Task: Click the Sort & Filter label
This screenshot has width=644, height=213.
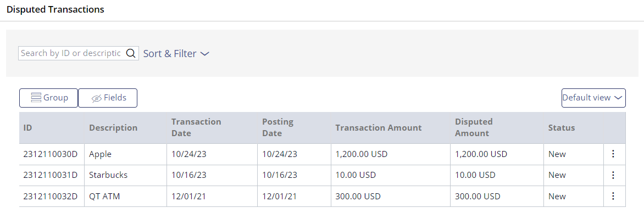Action: (170, 53)
